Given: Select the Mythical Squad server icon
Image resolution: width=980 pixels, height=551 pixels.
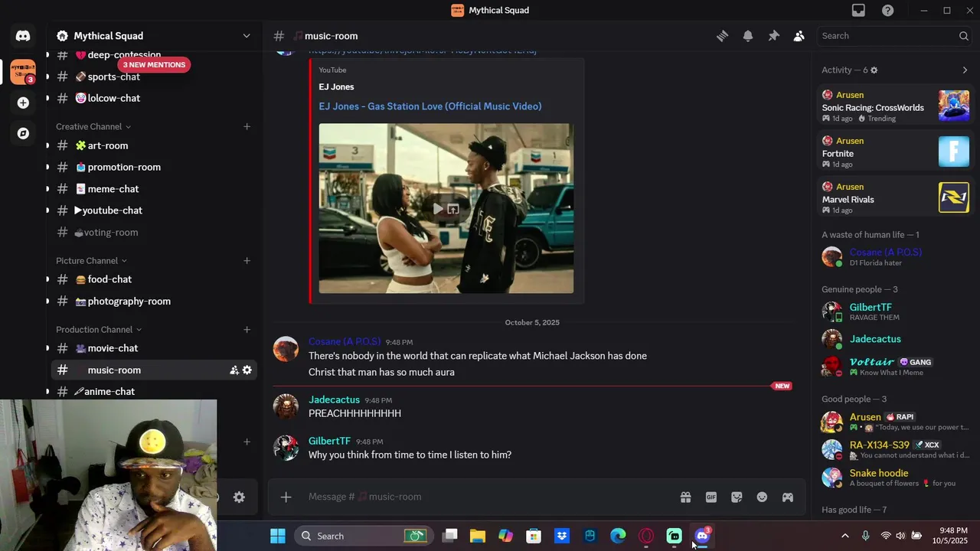Looking at the screenshot, I should click(23, 71).
